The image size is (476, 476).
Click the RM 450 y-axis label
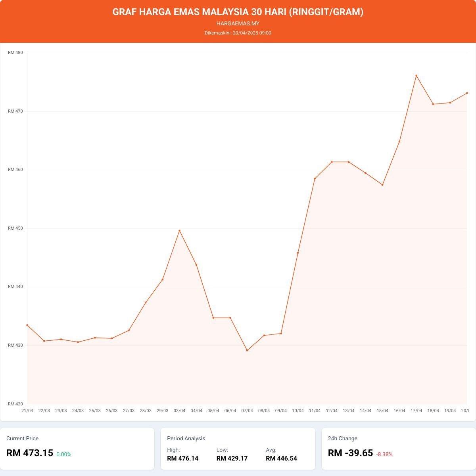tap(15, 228)
